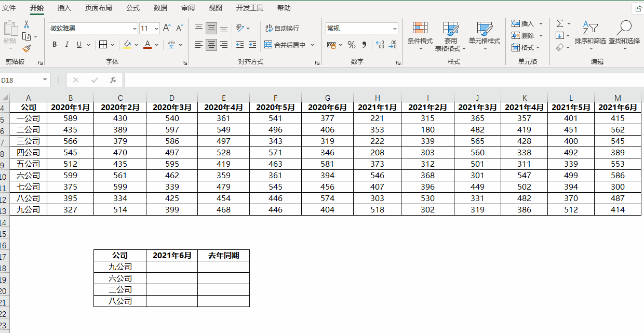
Task: Open the number format dropdown 常规
Action: [x=395, y=29]
